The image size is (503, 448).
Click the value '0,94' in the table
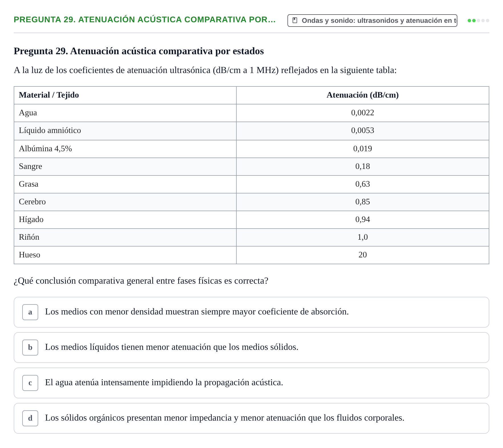pyautogui.click(x=362, y=219)
